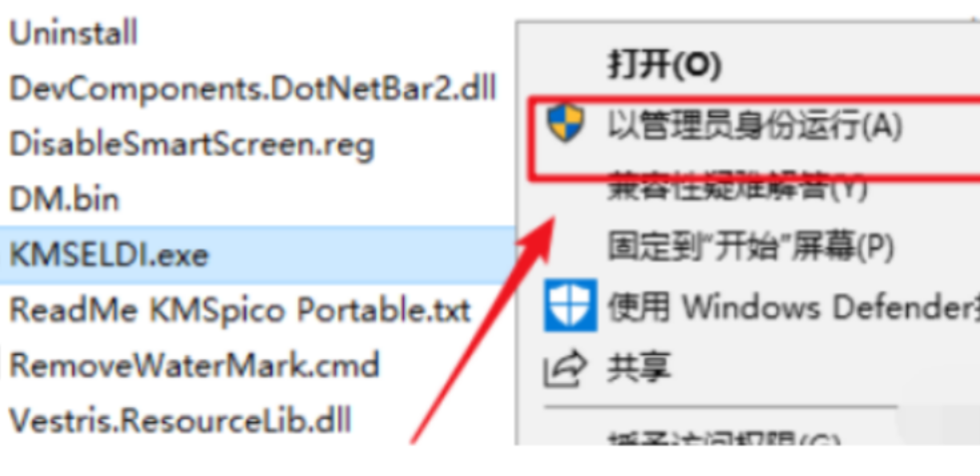The height and width of the screenshot is (476, 980).
Task: Select the DM.bin file
Action: 64,200
